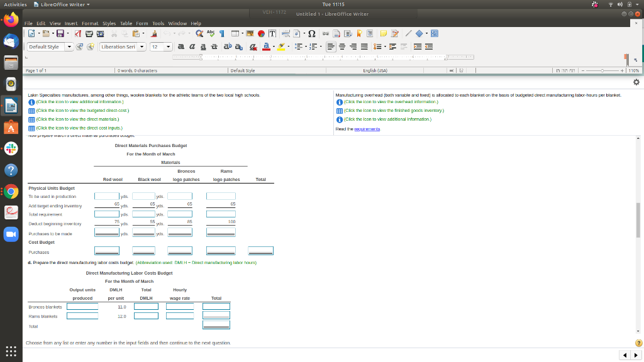
Task: Click New Style from Selection icon
Action: 91,47
